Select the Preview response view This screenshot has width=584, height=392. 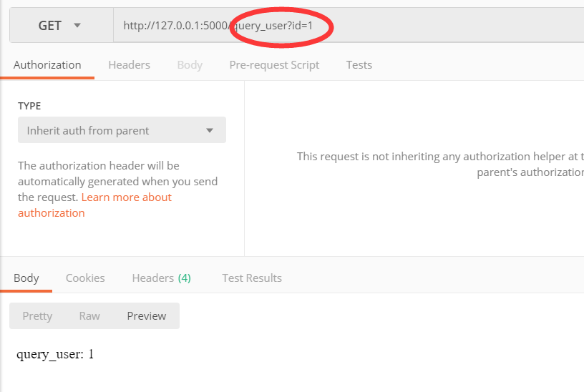(x=147, y=316)
